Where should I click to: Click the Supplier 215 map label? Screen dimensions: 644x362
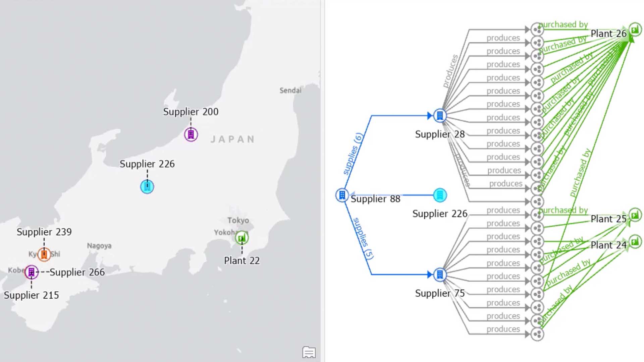coord(31,295)
